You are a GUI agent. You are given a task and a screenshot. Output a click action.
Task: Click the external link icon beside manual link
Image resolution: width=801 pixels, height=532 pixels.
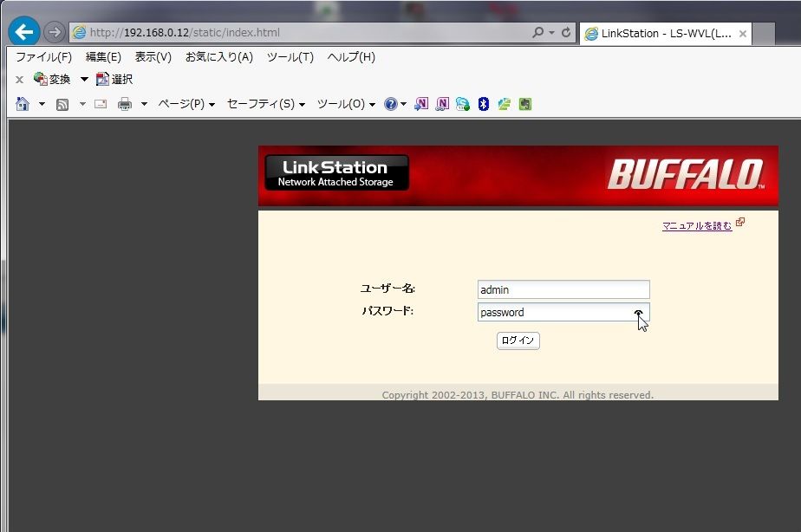[x=740, y=222]
